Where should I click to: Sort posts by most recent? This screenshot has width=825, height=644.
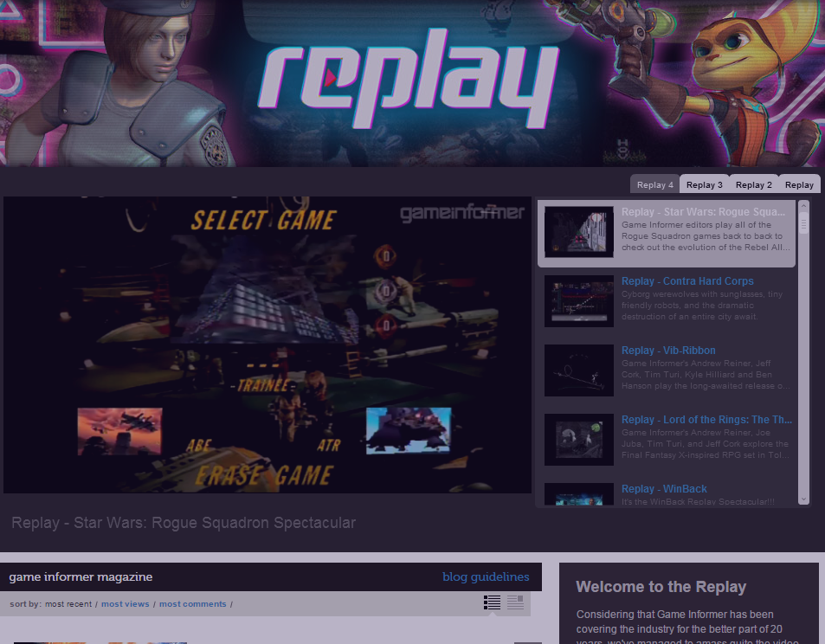click(68, 604)
